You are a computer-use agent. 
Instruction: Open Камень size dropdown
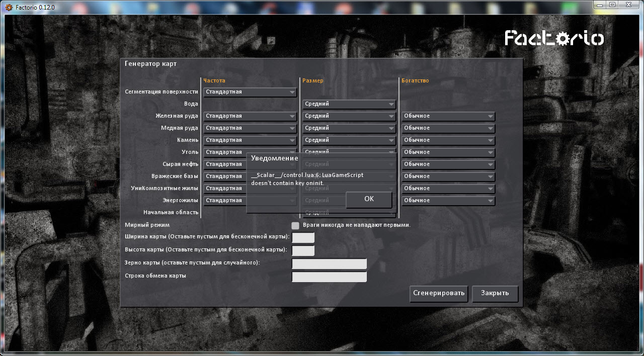(x=349, y=140)
